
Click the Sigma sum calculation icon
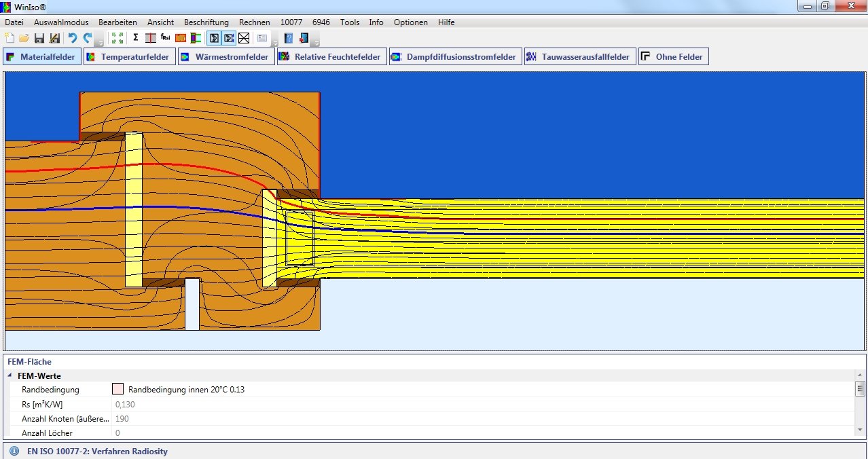136,38
